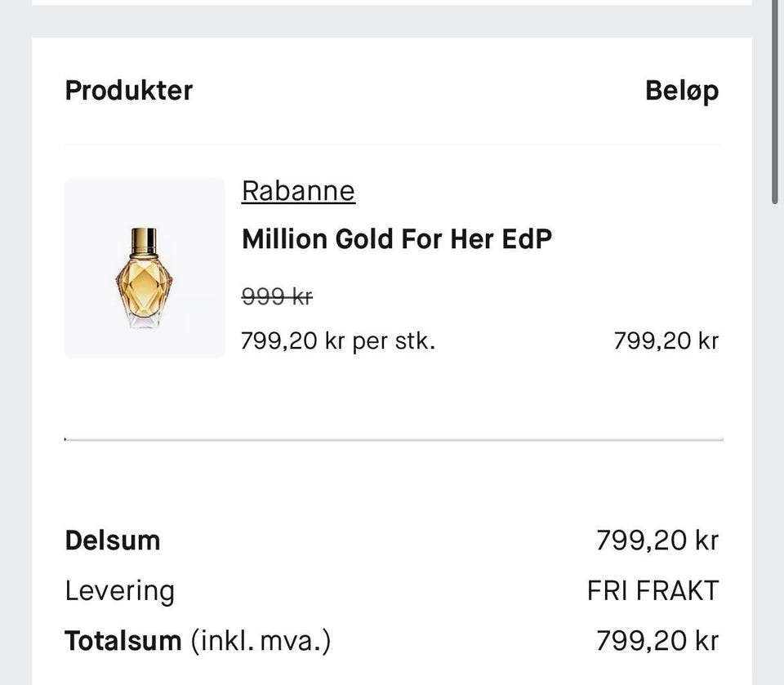Click the Totalsum label

pos(123,641)
